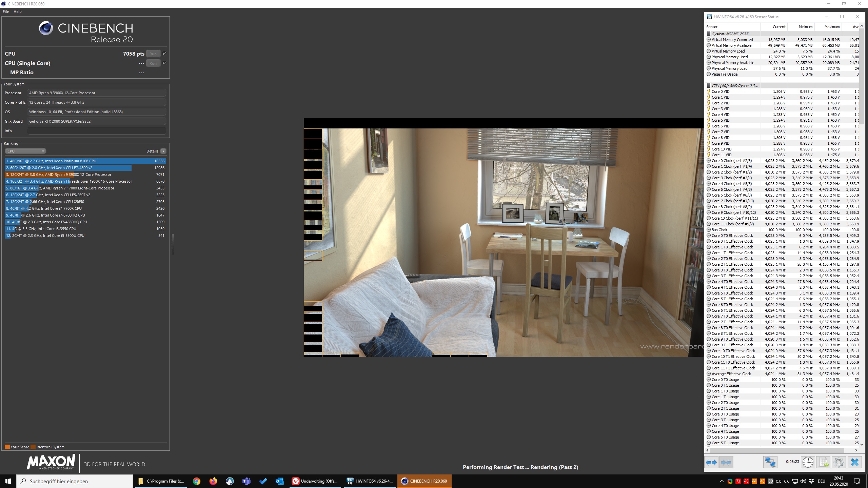
Task: Switch to C:\Program Files explorer taskbar window
Action: [x=161, y=481]
